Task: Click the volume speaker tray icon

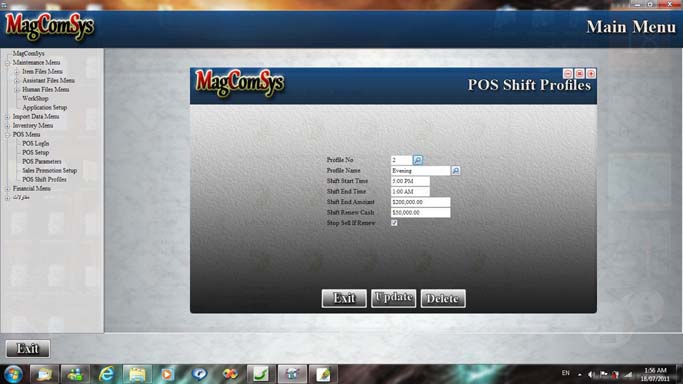Action: point(591,374)
